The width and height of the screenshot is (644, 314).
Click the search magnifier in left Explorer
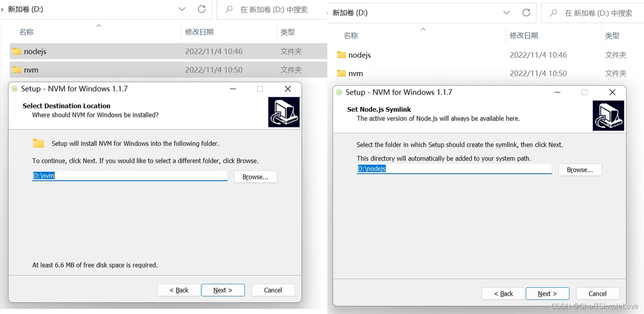point(229,9)
